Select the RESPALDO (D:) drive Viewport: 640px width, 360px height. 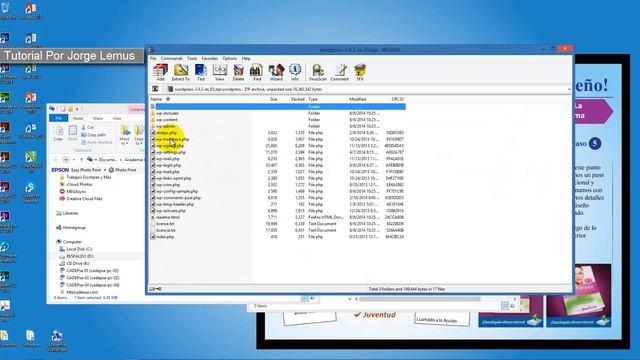click(x=76, y=256)
